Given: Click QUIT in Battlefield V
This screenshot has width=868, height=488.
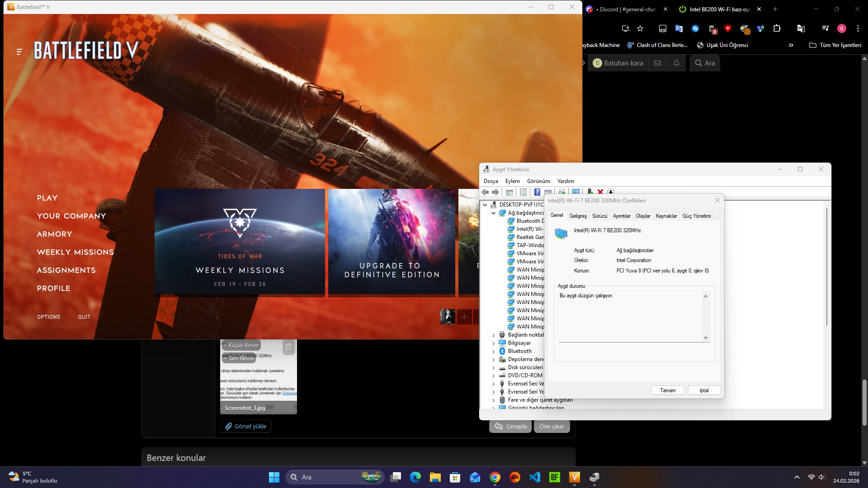Looking at the screenshot, I should coord(84,317).
